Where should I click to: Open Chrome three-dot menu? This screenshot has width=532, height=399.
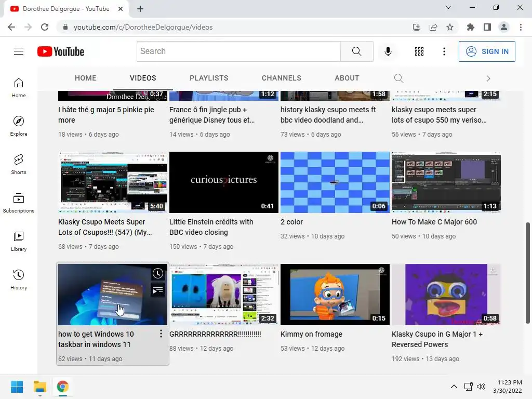click(x=521, y=27)
